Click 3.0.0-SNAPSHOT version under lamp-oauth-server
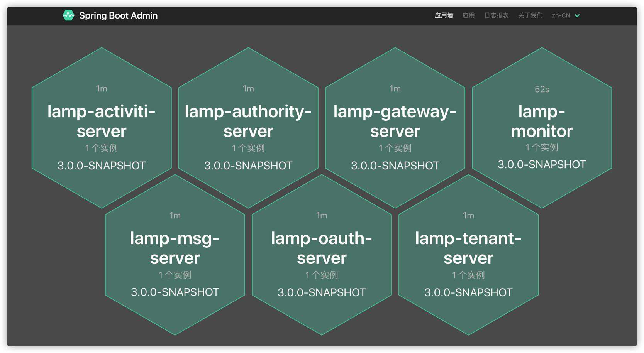 click(322, 292)
